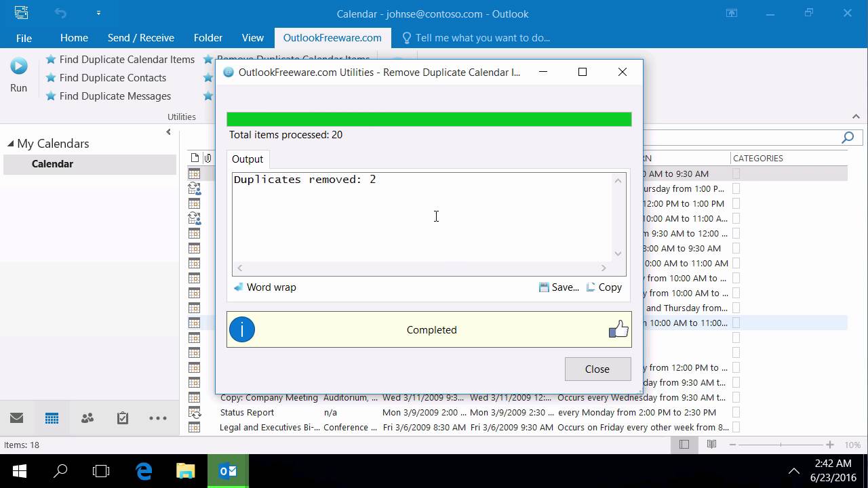Open Mail view in navigation bar

[17, 418]
